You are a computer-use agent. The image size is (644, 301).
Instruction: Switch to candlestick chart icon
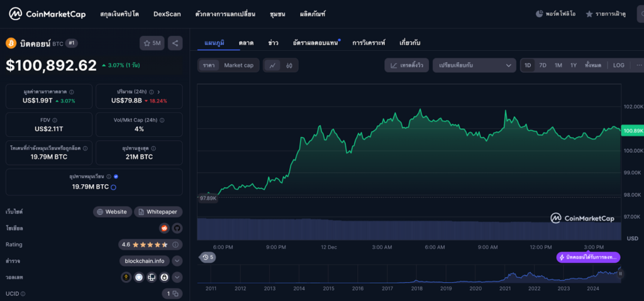pos(289,65)
